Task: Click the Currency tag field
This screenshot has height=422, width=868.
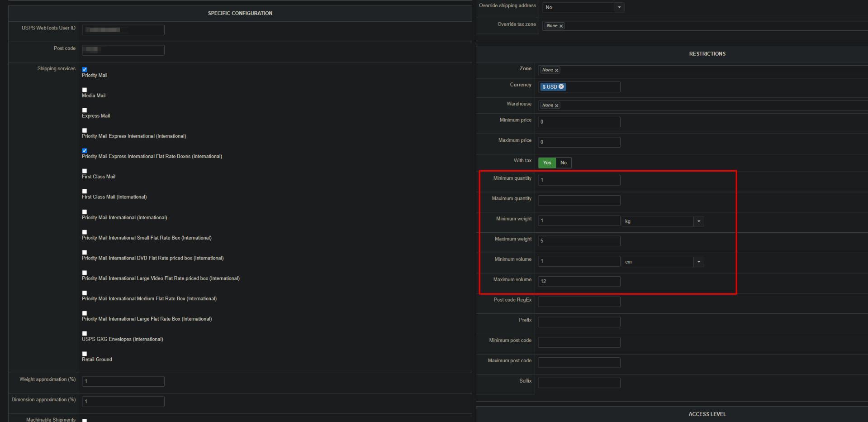Action: (579, 87)
